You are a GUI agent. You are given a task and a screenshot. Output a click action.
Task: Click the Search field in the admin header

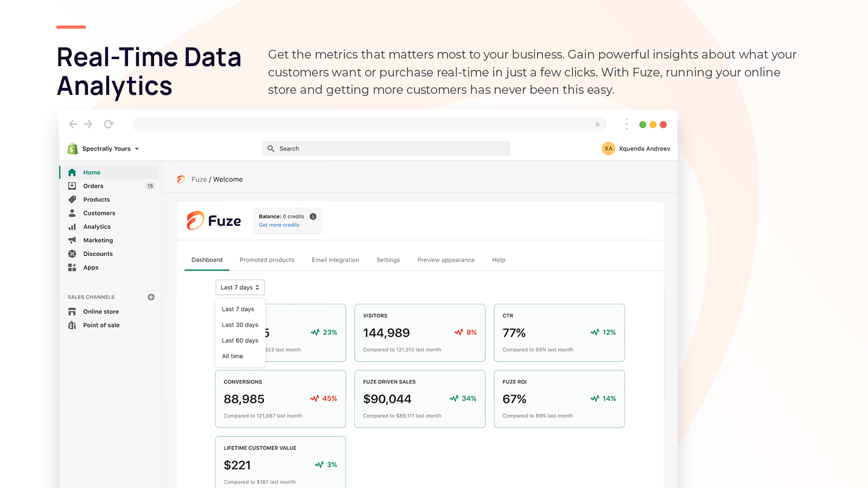(x=386, y=148)
